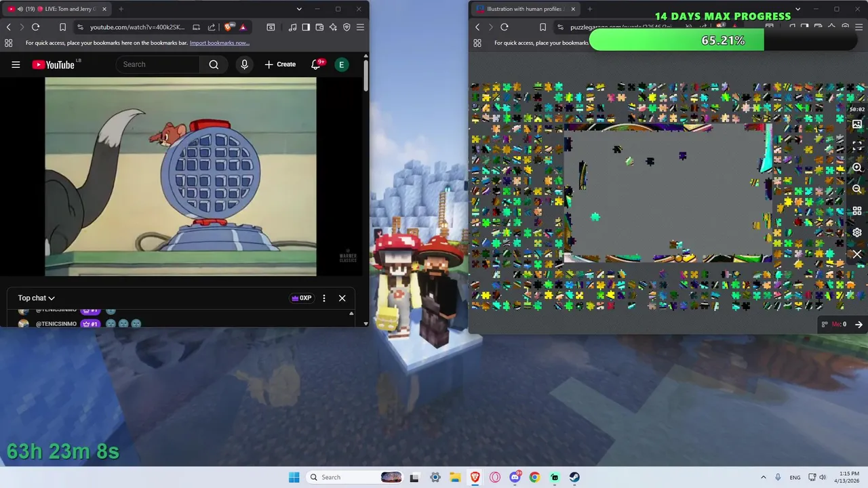Arrange puzzle pieces with grid icon
The height and width of the screenshot is (488, 868).
(857, 211)
